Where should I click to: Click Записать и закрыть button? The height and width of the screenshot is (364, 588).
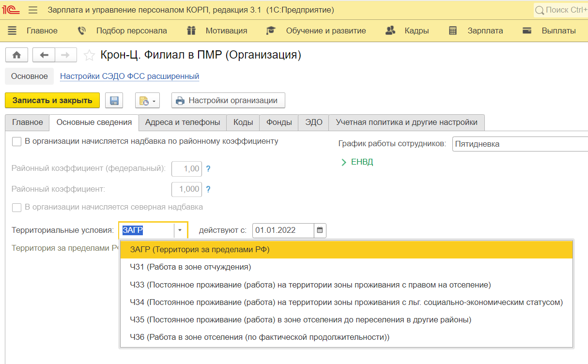pyautogui.click(x=52, y=101)
